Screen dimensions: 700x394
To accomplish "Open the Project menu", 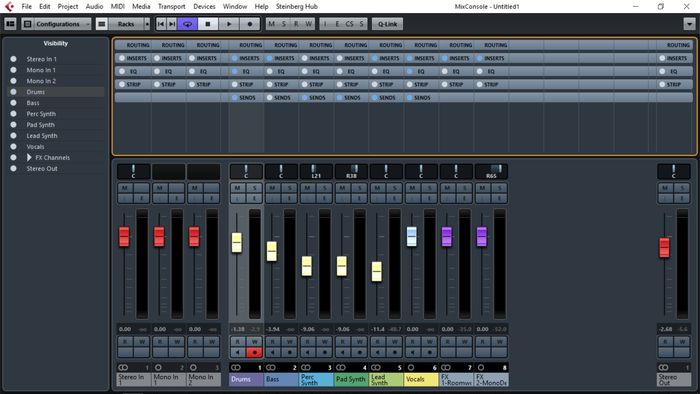I will point(68,6).
